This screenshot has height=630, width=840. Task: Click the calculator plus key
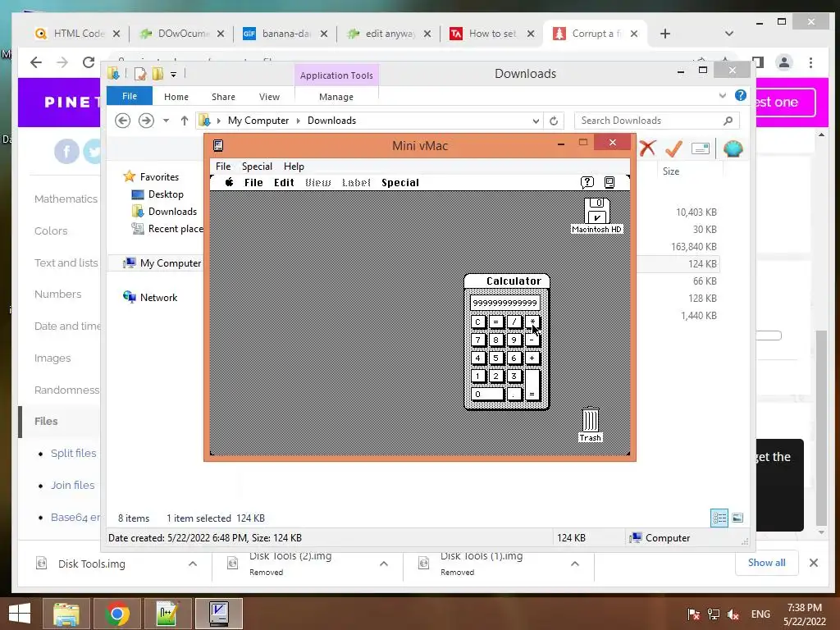532,358
